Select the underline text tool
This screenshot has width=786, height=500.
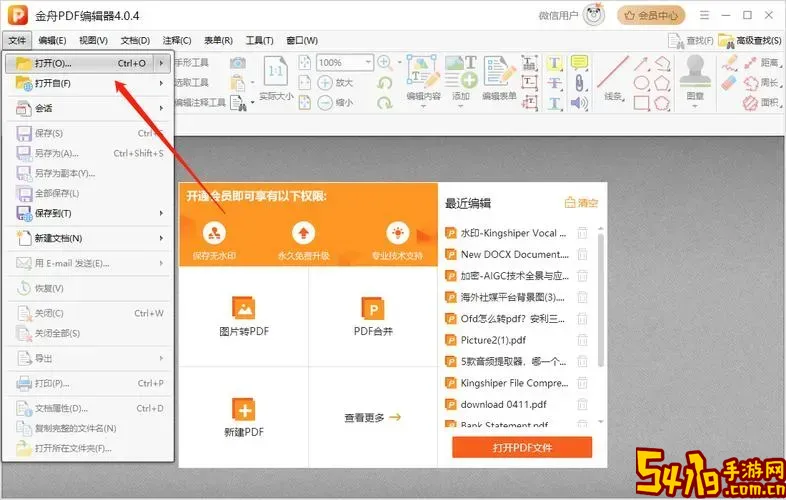click(554, 103)
